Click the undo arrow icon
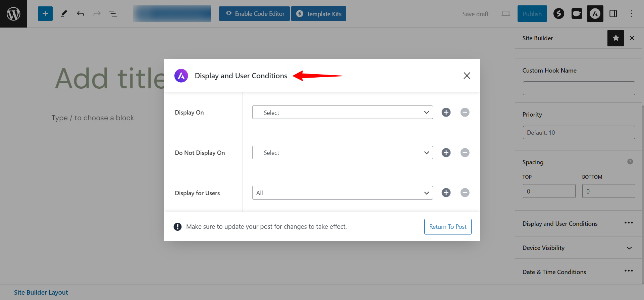Image resolution: width=644 pixels, height=300 pixels. 80,14
